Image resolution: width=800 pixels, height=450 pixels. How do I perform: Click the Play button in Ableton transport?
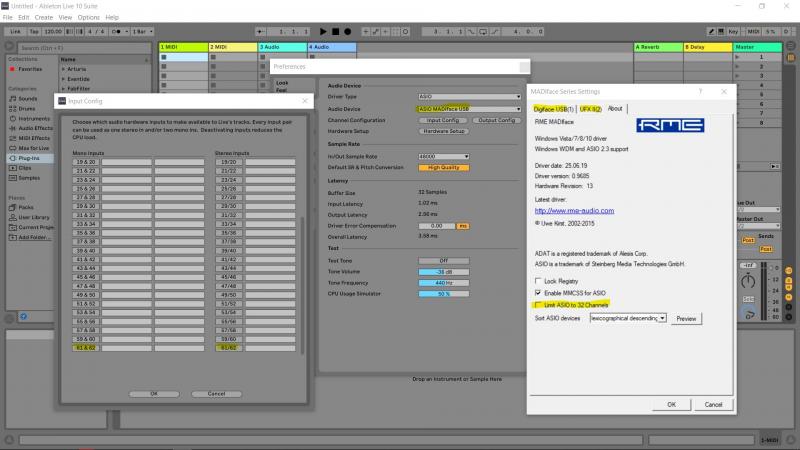[x=323, y=32]
